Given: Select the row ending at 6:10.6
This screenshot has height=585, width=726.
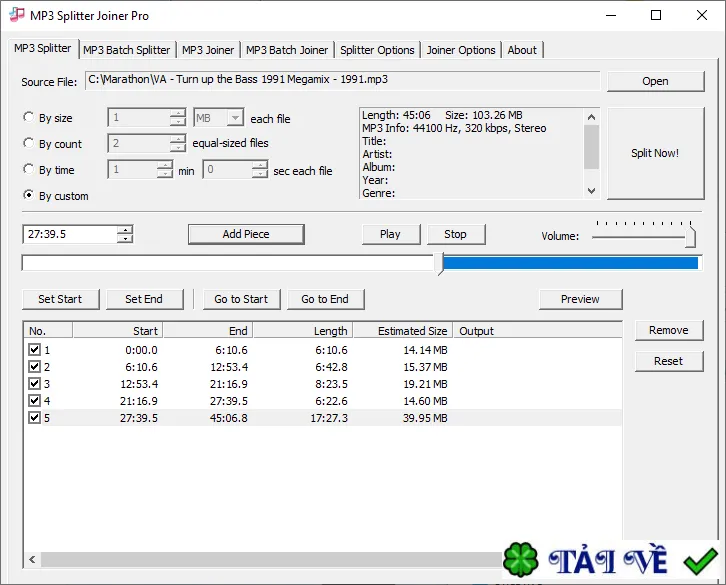Looking at the screenshot, I should click(322, 350).
